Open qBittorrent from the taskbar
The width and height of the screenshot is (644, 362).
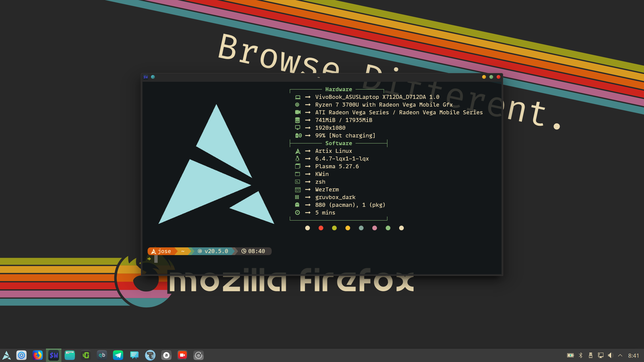point(102,355)
